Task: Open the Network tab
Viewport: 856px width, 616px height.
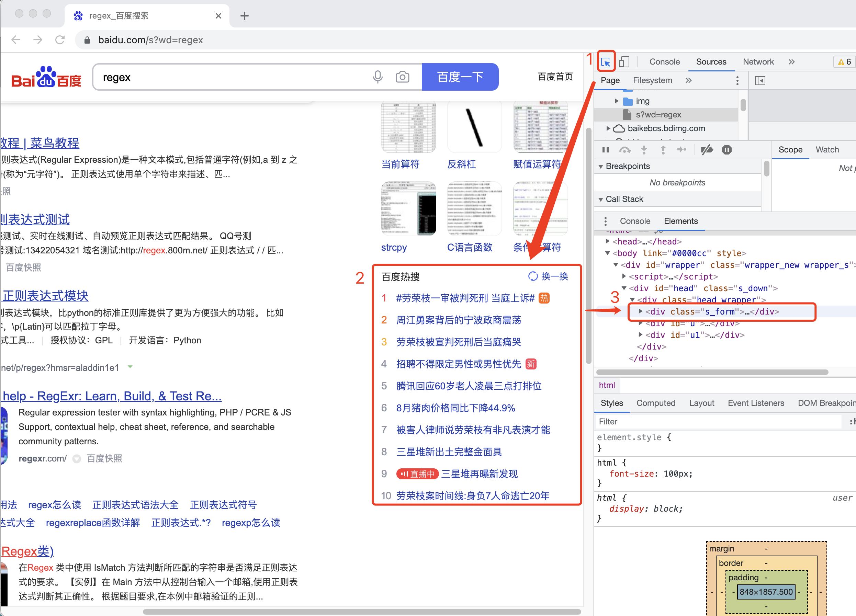Action: 758,62
